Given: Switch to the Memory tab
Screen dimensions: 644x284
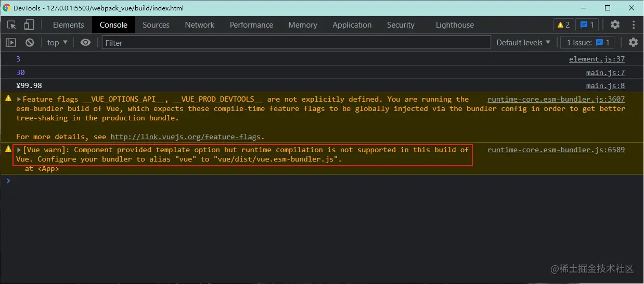Looking at the screenshot, I should click(x=303, y=25).
